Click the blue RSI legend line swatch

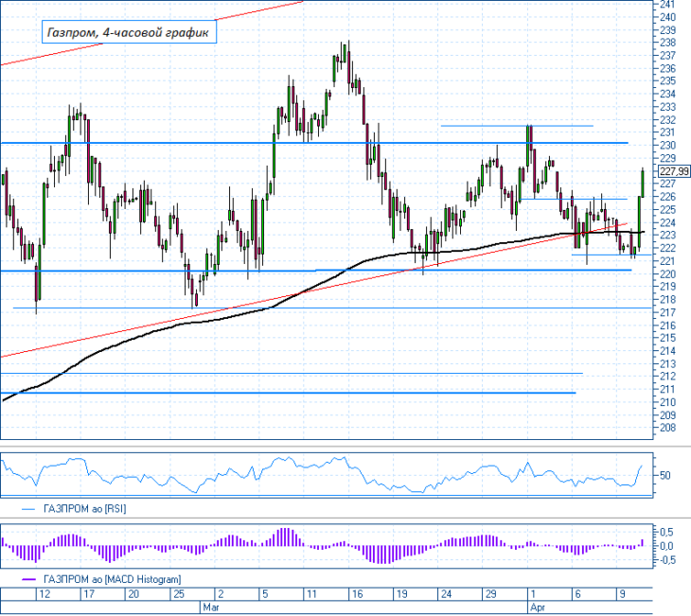click(x=28, y=509)
